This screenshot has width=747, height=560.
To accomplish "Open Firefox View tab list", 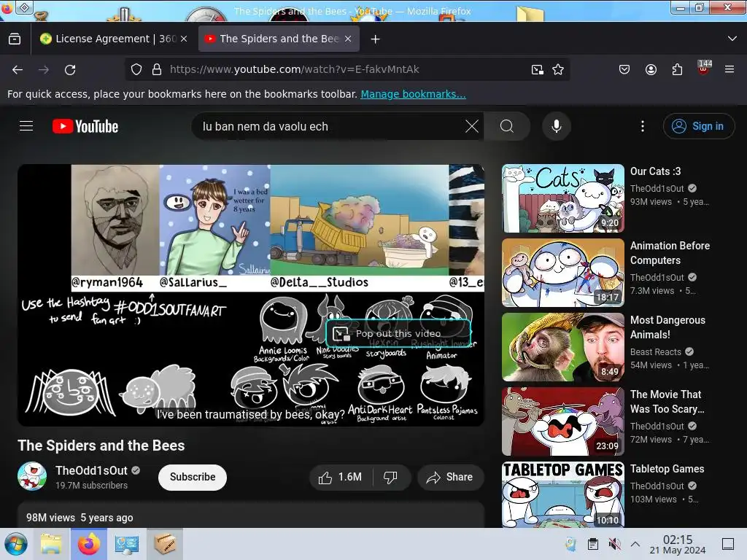I will coord(15,39).
